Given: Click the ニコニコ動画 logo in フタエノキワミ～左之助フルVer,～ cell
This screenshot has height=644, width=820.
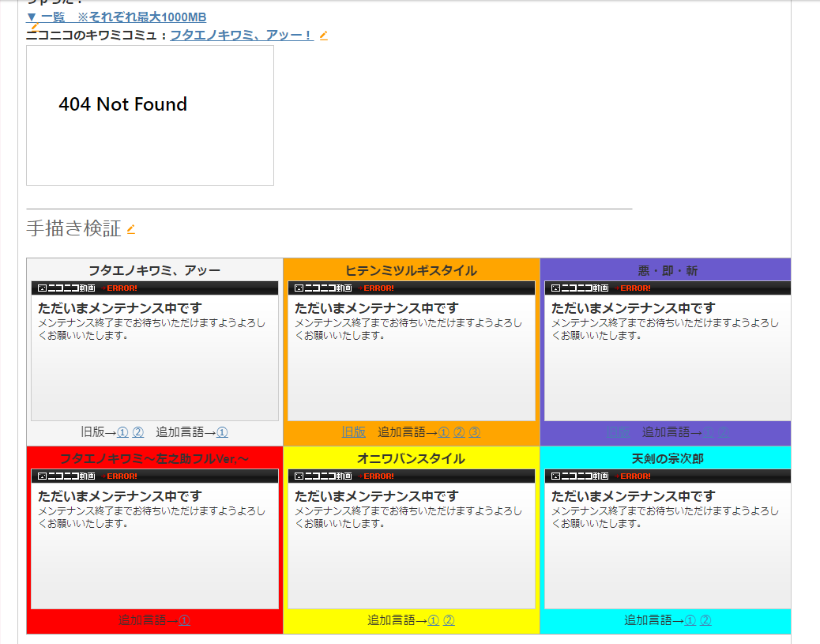Looking at the screenshot, I should (66, 476).
